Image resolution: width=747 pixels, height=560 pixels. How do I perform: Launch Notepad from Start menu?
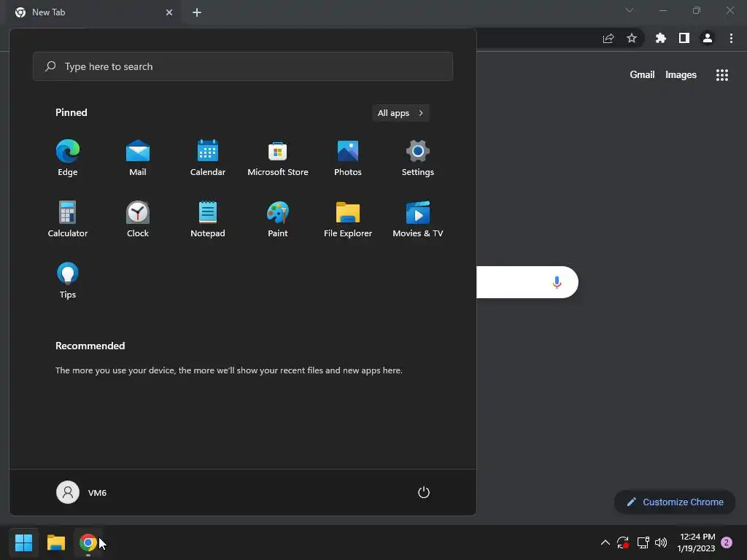[208, 219]
